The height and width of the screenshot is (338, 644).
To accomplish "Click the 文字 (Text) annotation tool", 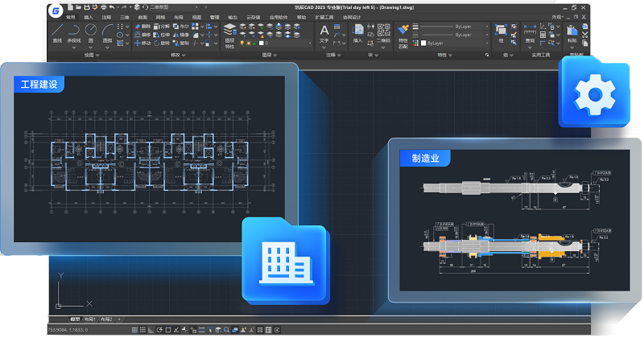I will (x=324, y=31).
